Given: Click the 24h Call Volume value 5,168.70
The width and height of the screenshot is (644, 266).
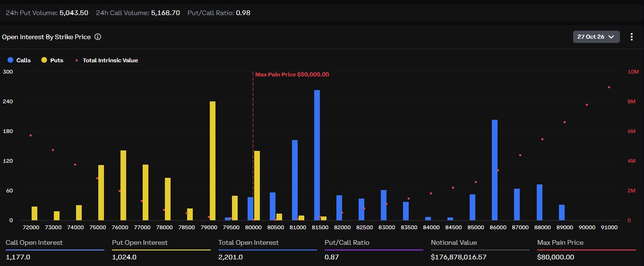Looking at the screenshot, I should click(x=165, y=13).
